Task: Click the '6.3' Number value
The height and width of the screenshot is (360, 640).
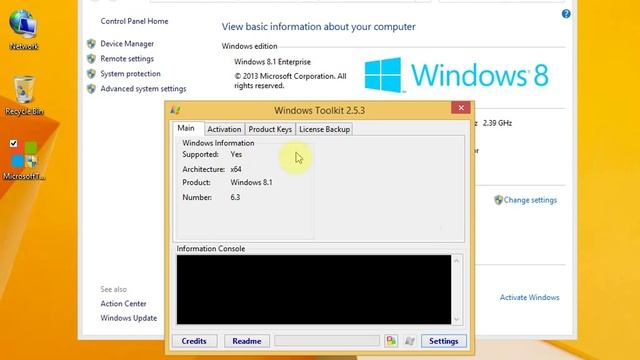Action: point(235,197)
